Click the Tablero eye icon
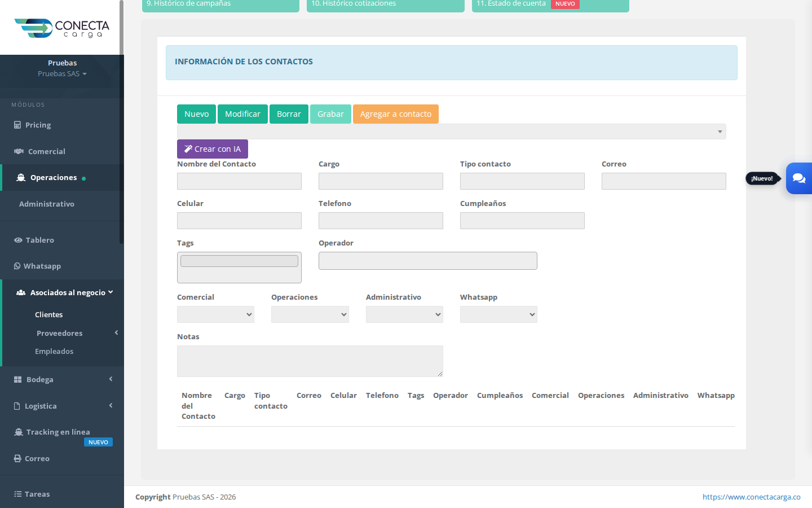Image resolution: width=812 pixels, height=508 pixels. coord(18,240)
